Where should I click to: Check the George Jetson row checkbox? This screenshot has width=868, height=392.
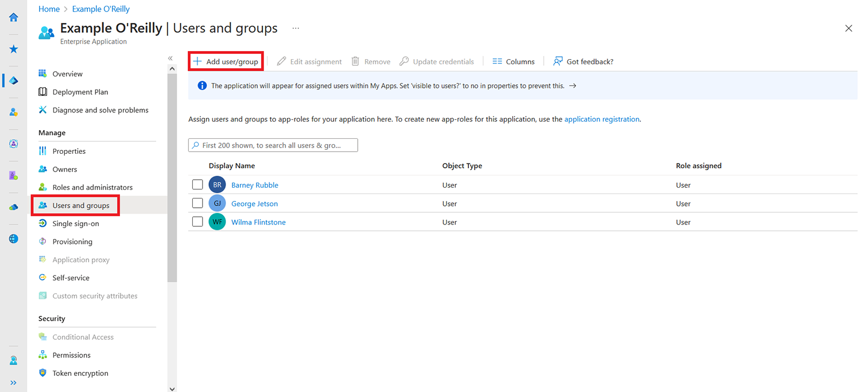197,203
